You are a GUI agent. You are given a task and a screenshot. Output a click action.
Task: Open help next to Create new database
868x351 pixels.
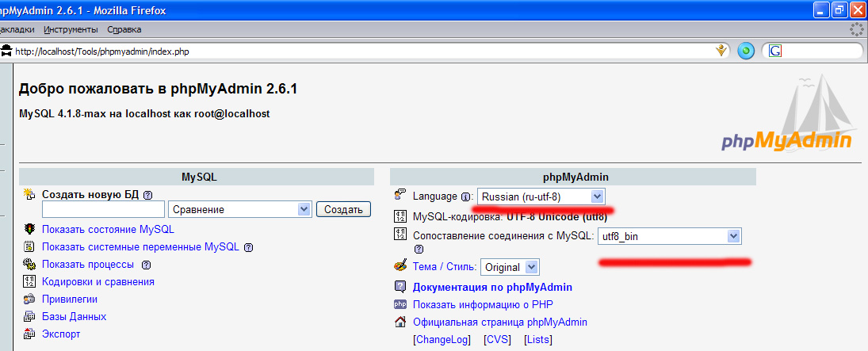147,195
